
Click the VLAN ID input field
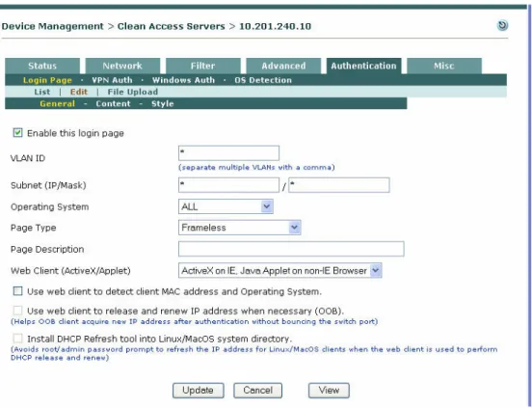click(228, 153)
